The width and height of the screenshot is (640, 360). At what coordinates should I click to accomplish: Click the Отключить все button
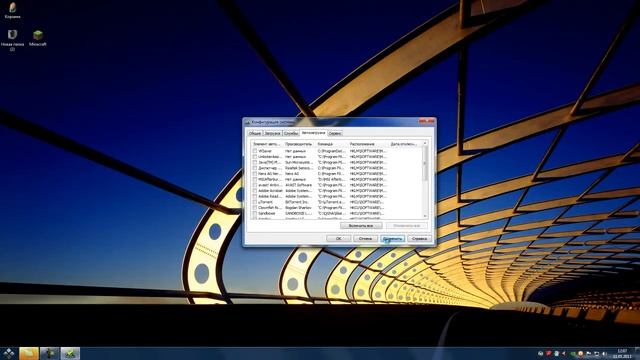coord(407,226)
